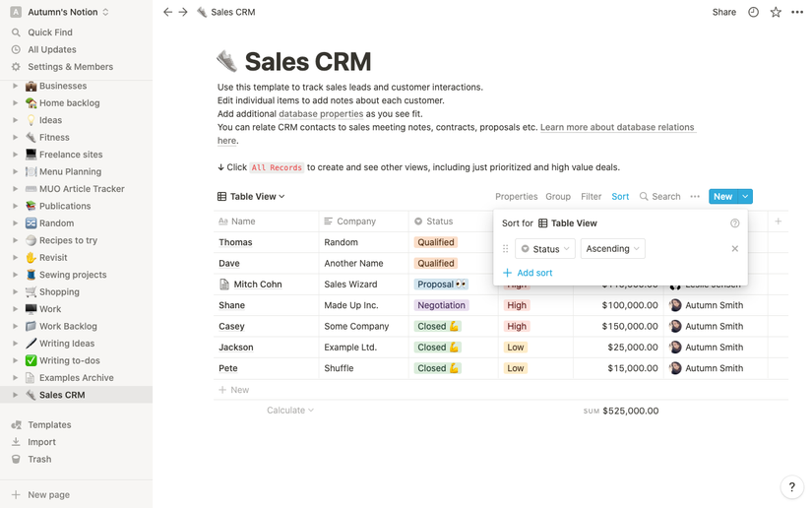Open the Sewing projects page
The height and width of the screenshot is (508, 812).
73,275
